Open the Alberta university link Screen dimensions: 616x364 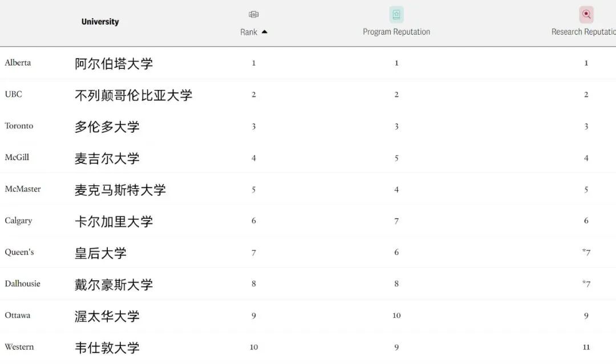(x=18, y=63)
